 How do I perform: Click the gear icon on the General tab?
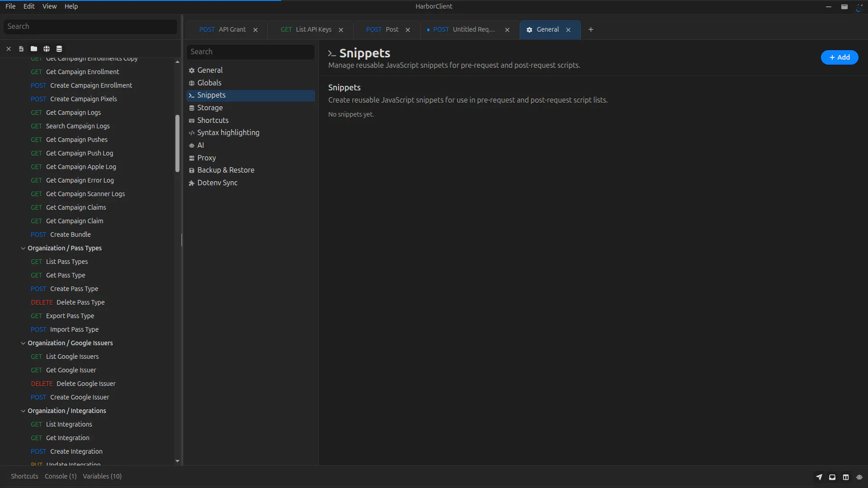tap(529, 30)
